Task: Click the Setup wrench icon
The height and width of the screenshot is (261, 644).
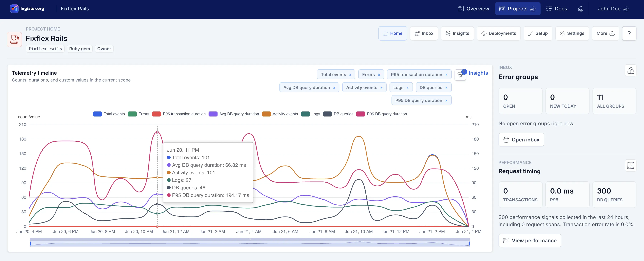Action: tap(531, 33)
